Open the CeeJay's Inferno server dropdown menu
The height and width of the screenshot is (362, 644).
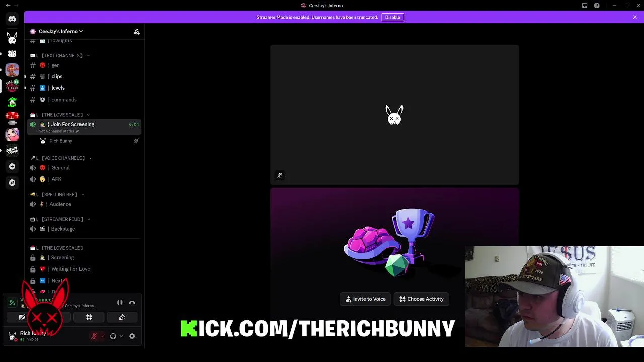60,31
